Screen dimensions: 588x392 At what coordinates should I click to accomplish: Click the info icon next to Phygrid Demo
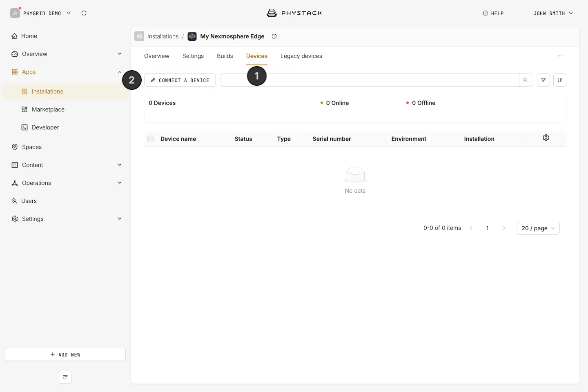coord(84,13)
